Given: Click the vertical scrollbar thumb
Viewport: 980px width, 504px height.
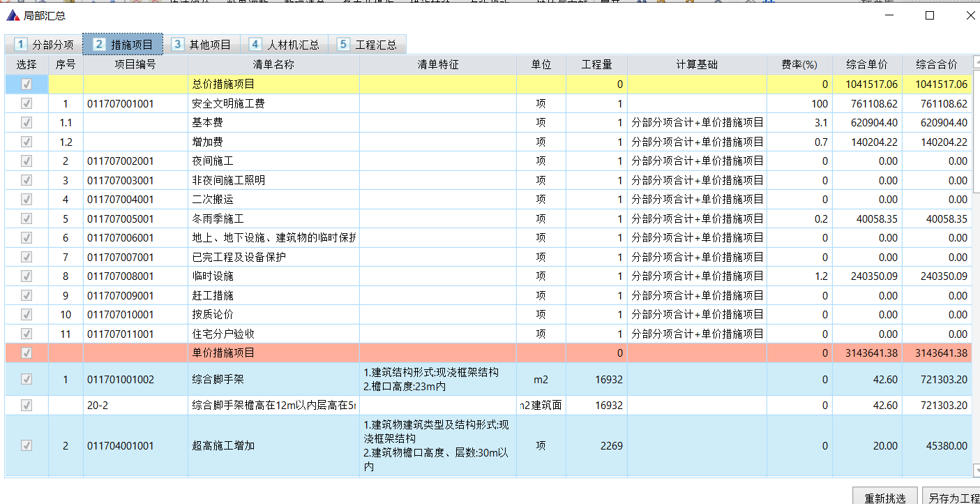Looking at the screenshot, I should pyautogui.click(x=976, y=130).
